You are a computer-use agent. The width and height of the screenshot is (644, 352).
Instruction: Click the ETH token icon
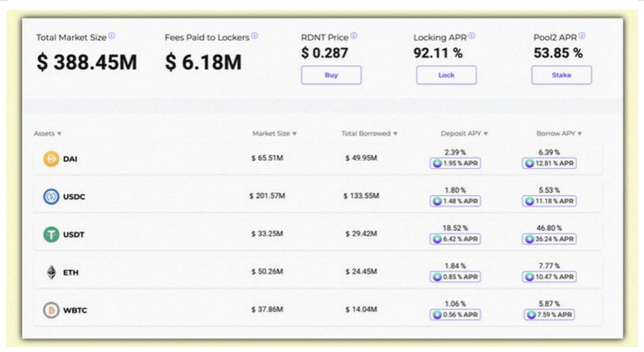coord(51,272)
